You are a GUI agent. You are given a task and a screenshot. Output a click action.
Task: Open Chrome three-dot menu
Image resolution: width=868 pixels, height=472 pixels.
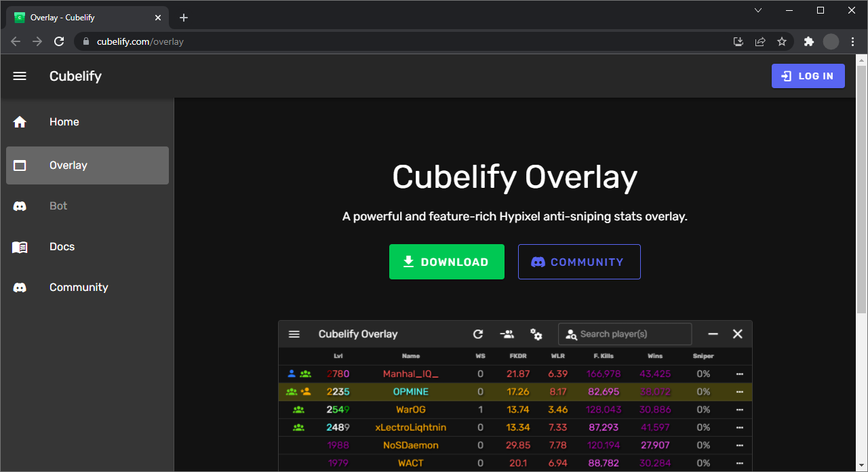point(852,41)
